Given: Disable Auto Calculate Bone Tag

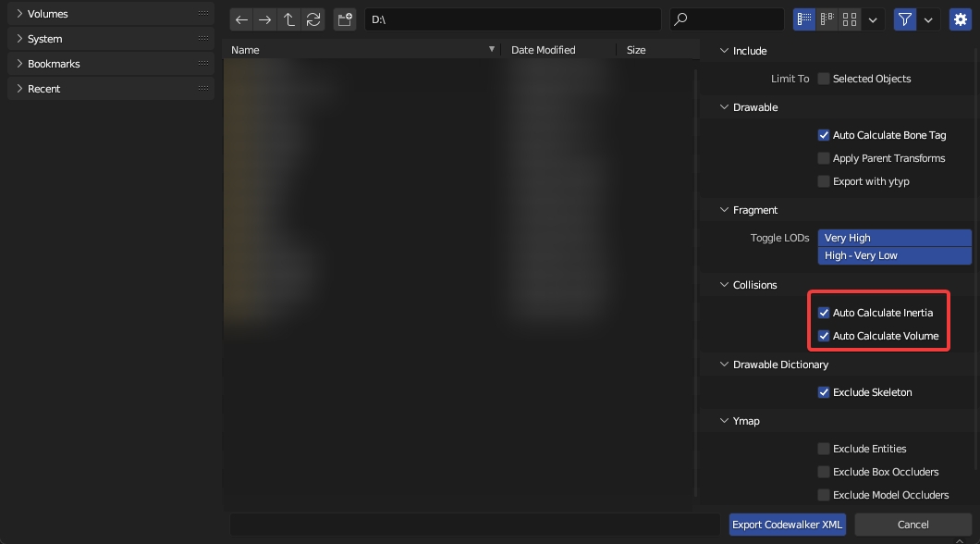Looking at the screenshot, I should 824,135.
